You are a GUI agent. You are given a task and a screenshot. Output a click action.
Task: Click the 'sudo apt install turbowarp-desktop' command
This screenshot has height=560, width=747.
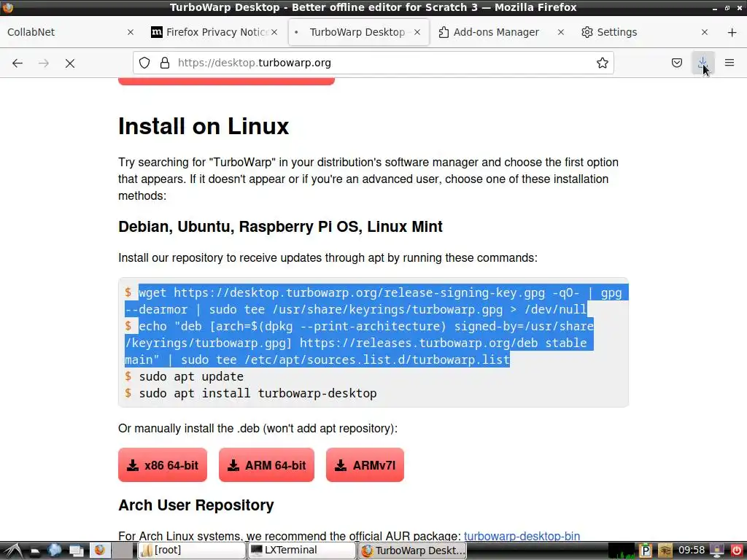tap(258, 393)
